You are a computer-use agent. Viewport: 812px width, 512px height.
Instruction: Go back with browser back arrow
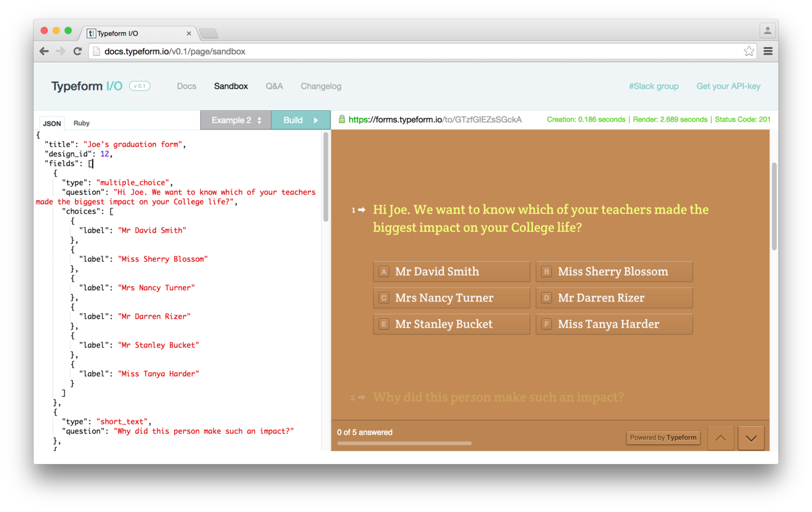coord(44,51)
